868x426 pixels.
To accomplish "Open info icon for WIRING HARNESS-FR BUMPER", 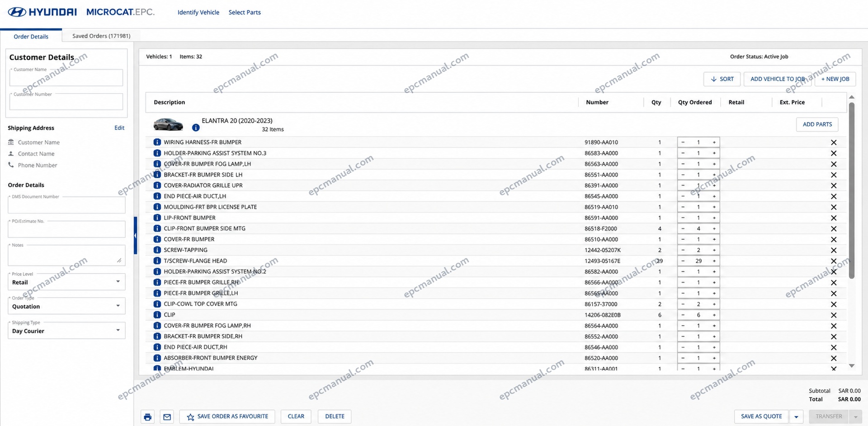I will 157,142.
